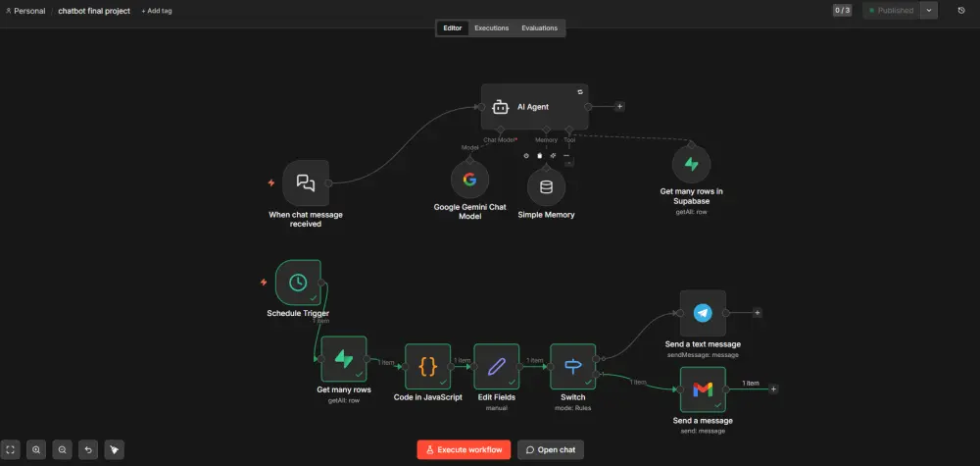Screen dimensions: 980x466
Task: Click the Code in JavaScript label
Action: pyautogui.click(x=427, y=397)
